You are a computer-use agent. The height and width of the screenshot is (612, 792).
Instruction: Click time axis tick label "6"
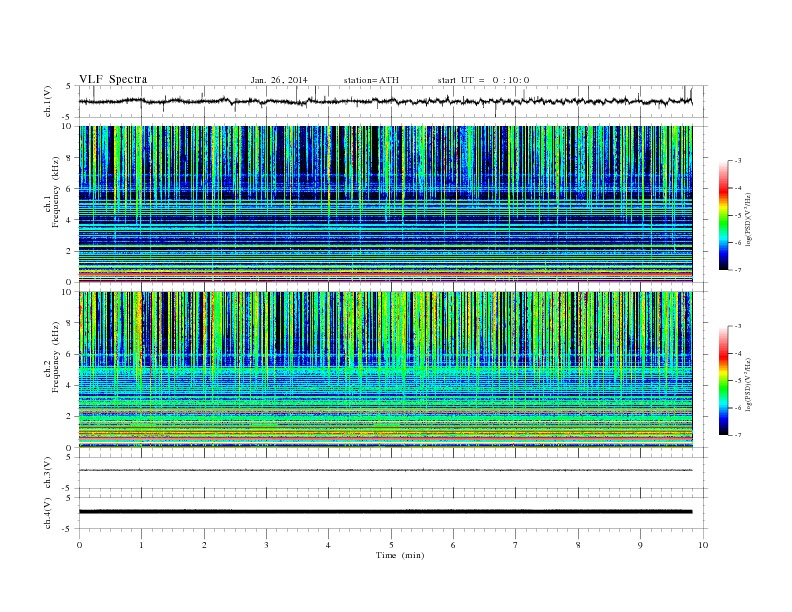[453, 545]
